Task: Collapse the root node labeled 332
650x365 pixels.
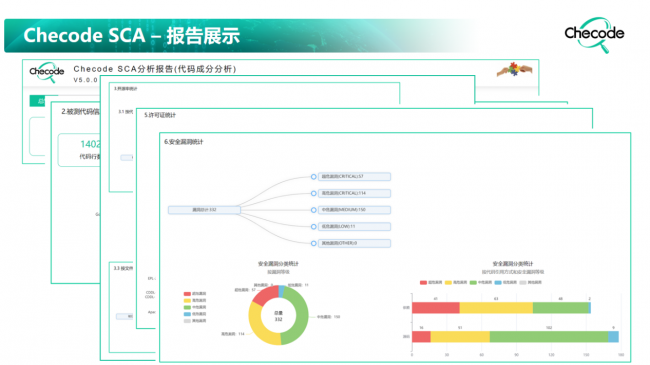Action: (x=204, y=210)
